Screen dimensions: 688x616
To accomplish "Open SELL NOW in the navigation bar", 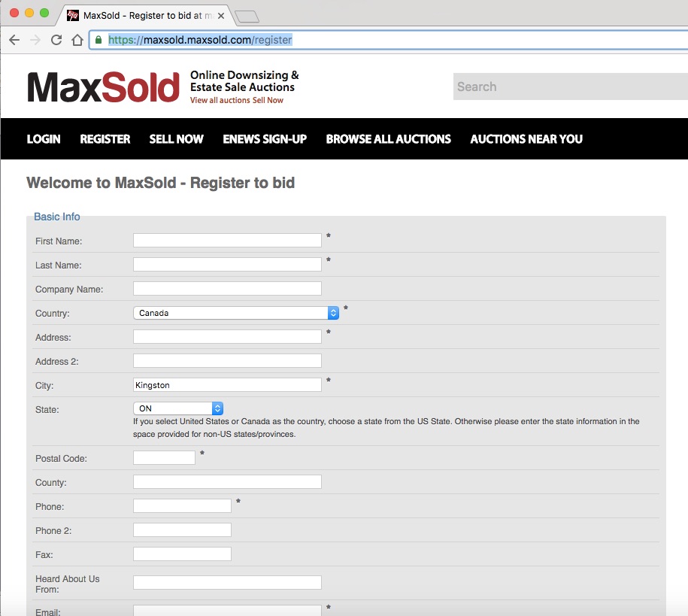I will 177,139.
